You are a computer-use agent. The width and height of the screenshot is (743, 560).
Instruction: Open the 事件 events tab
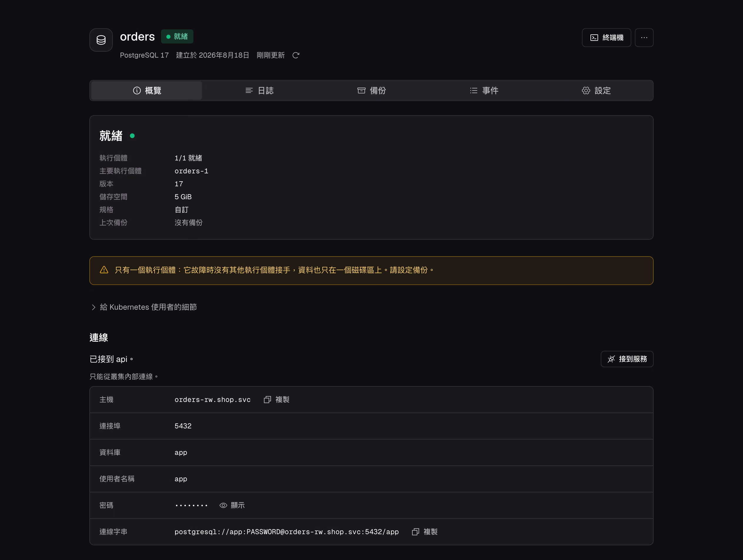pyautogui.click(x=484, y=91)
